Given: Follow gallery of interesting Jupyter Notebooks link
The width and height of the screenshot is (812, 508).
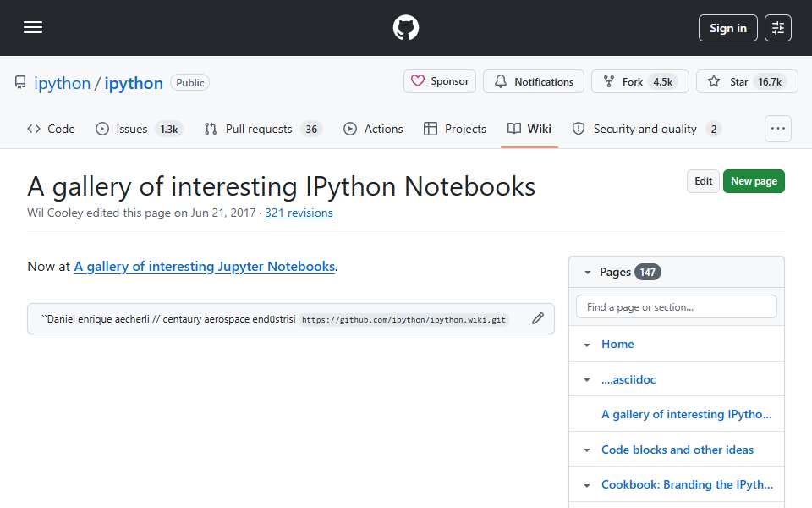Looking at the screenshot, I should point(205,267).
